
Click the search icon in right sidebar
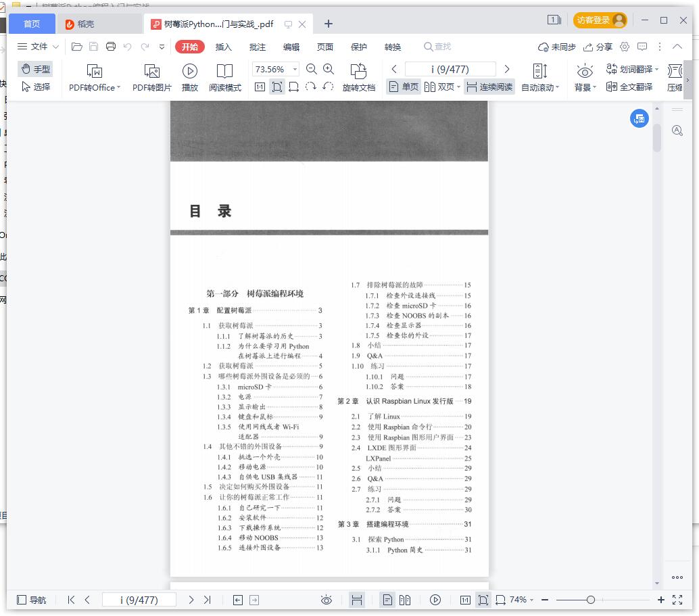[x=677, y=131]
